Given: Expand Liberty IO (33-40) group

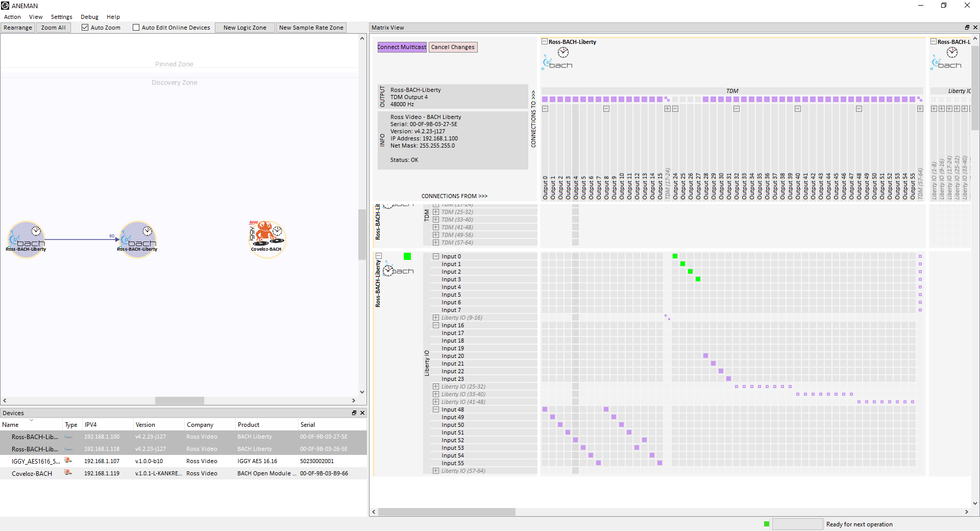Looking at the screenshot, I should click(x=436, y=394).
